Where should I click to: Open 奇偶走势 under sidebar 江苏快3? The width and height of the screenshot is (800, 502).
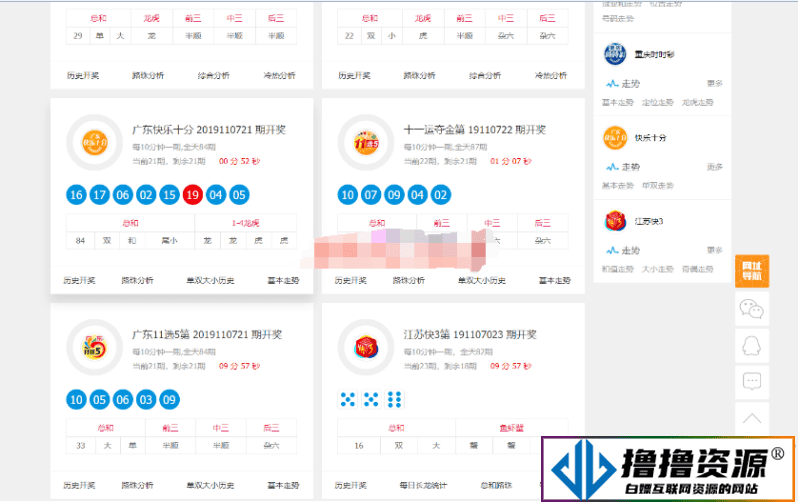tap(697, 269)
